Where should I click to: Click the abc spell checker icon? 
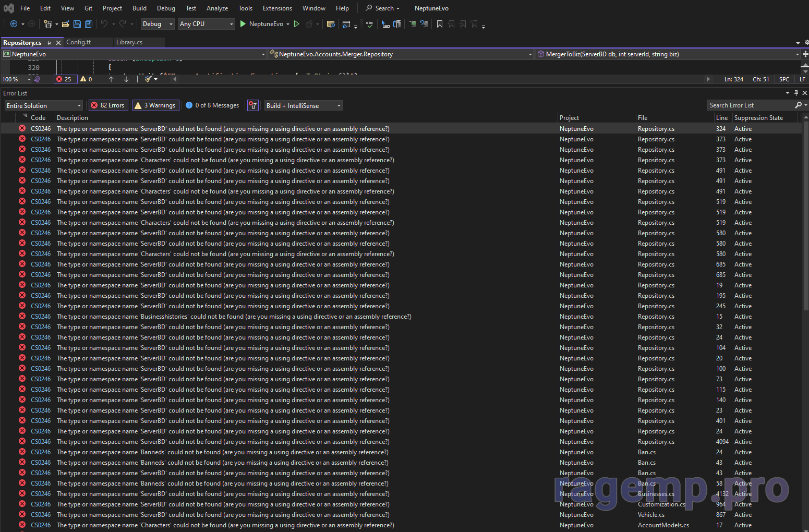tap(370, 24)
